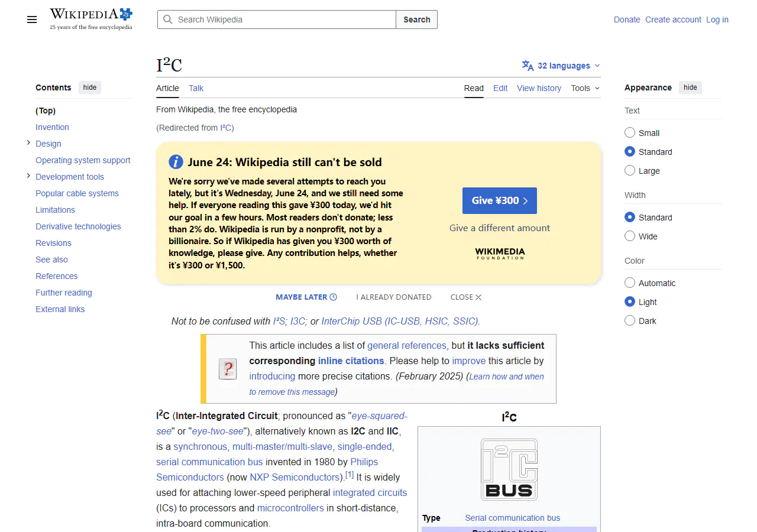This screenshot has height=532, width=757.
Task: Go to References section in contents
Action: click(x=56, y=276)
